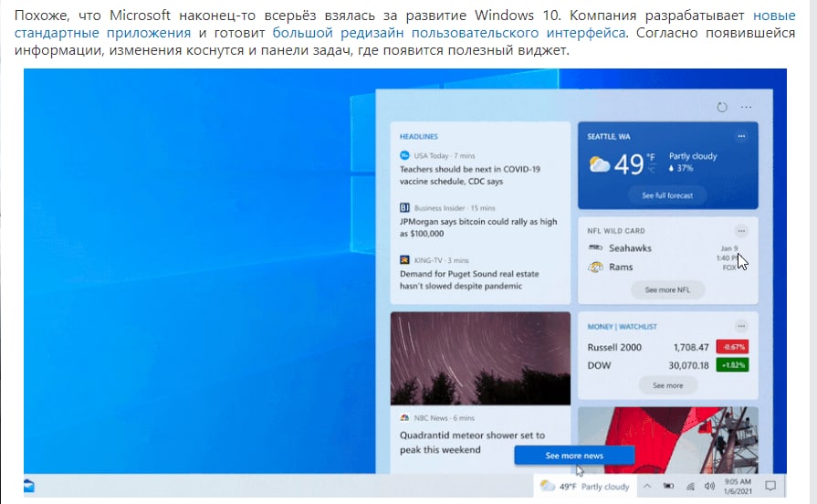This screenshot has height=504, width=817.
Task: Click KING-TV source icon
Action: (x=404, y=259)
